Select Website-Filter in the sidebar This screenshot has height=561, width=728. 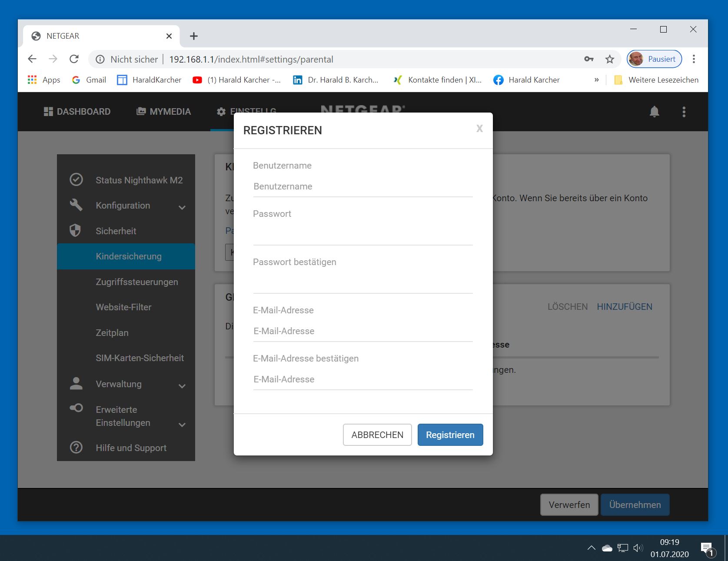pos(123,307)
